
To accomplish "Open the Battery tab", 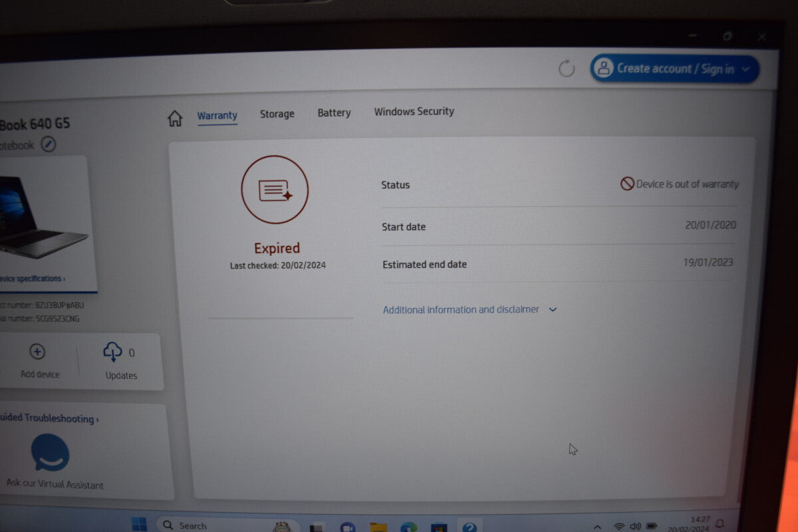I will click(334, 113).
